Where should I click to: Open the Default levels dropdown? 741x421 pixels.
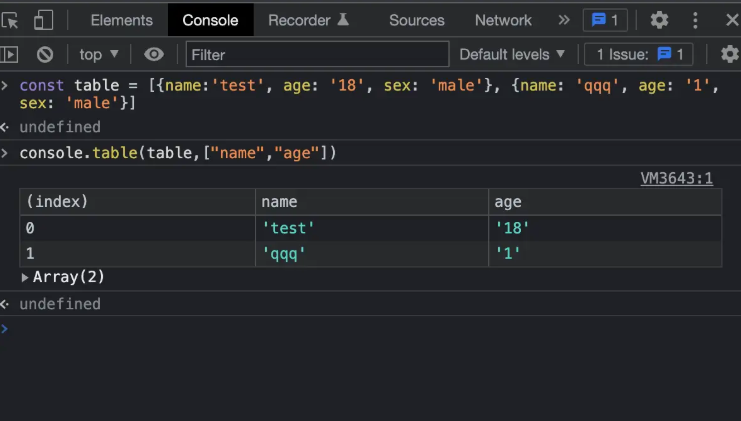pos(512,55)
